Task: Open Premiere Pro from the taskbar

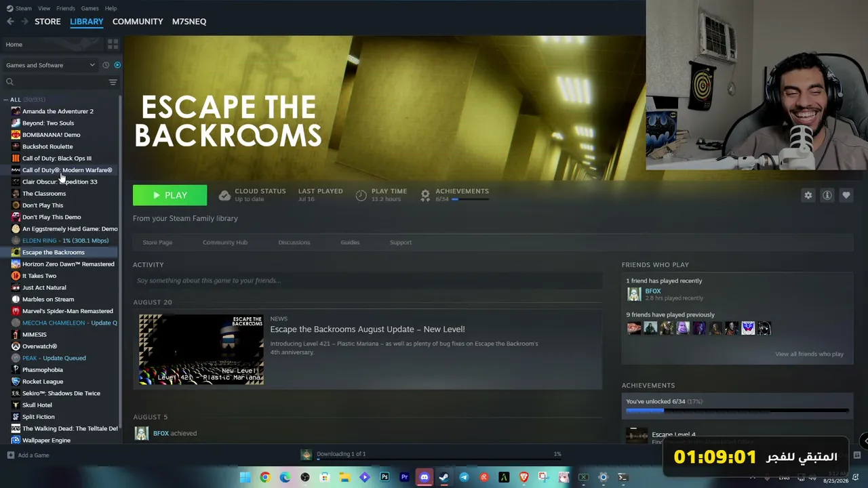Action: 405,477
